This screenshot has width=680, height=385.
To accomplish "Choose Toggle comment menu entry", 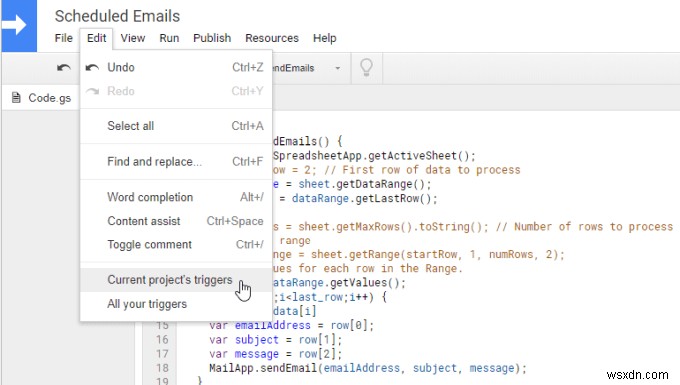I will click(x=176, y=245).
